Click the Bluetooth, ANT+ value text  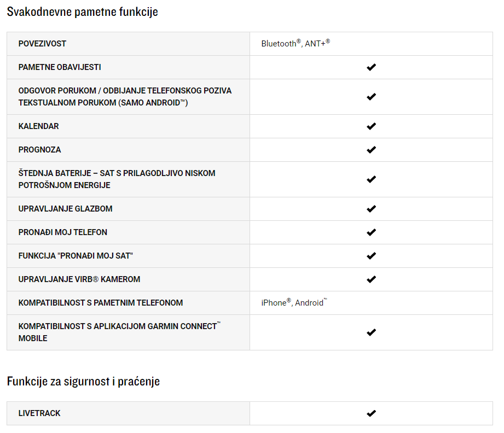[x=296, y=43]
